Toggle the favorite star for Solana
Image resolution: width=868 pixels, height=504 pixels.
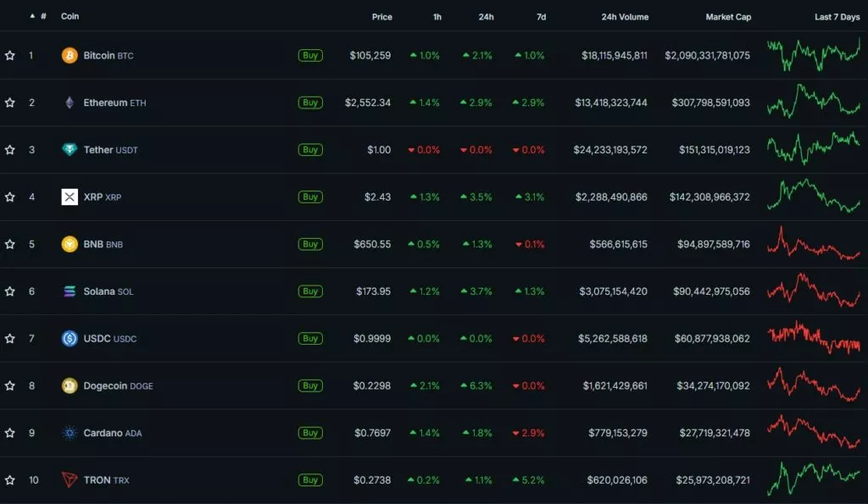coord(10,291)
